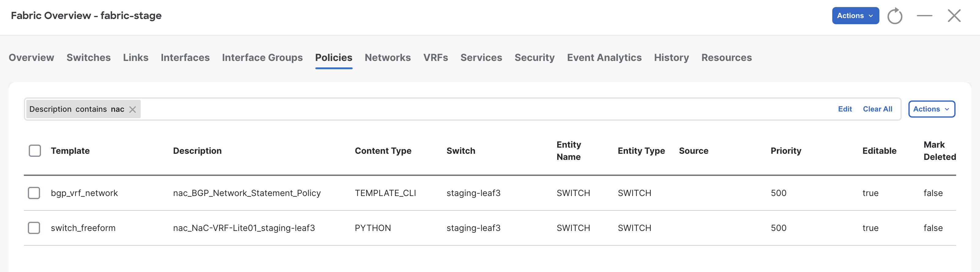980x272 pixels.
Task: Click the Entity Type column header
Action: click(x=641, y=151)
